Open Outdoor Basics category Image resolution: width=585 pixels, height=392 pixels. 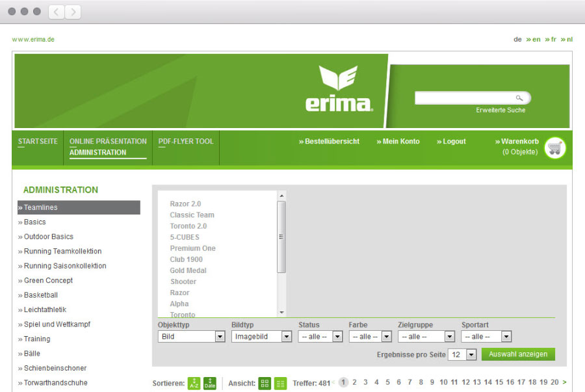pyautogui.click(x=45, y=237)
